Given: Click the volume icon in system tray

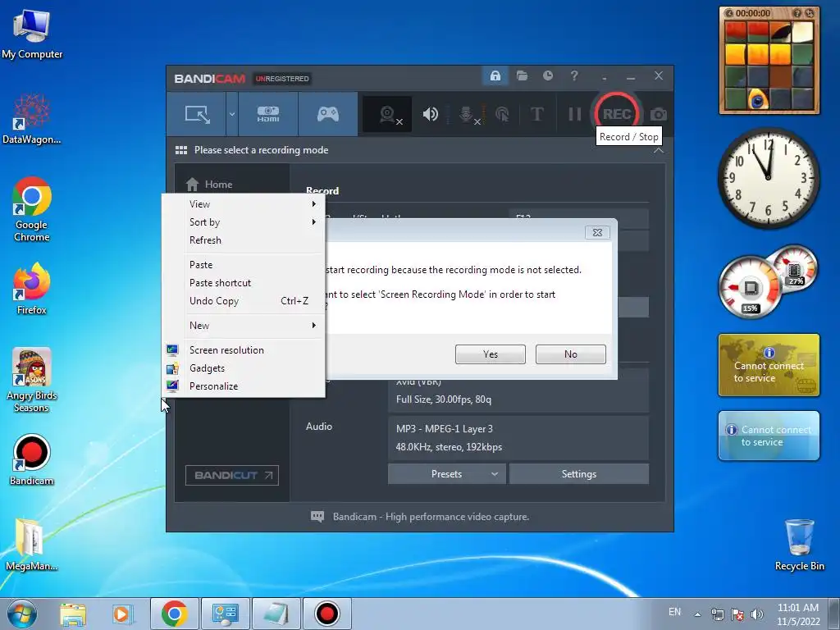Looking at the screenshot, I should pos(757,614).
